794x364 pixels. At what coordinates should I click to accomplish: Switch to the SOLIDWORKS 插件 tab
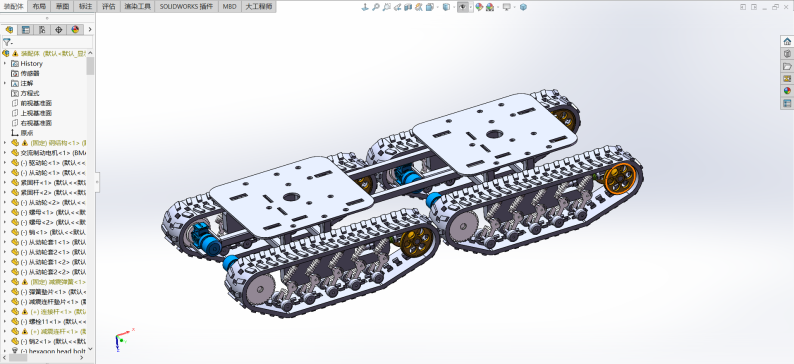(x=186, y=7)
